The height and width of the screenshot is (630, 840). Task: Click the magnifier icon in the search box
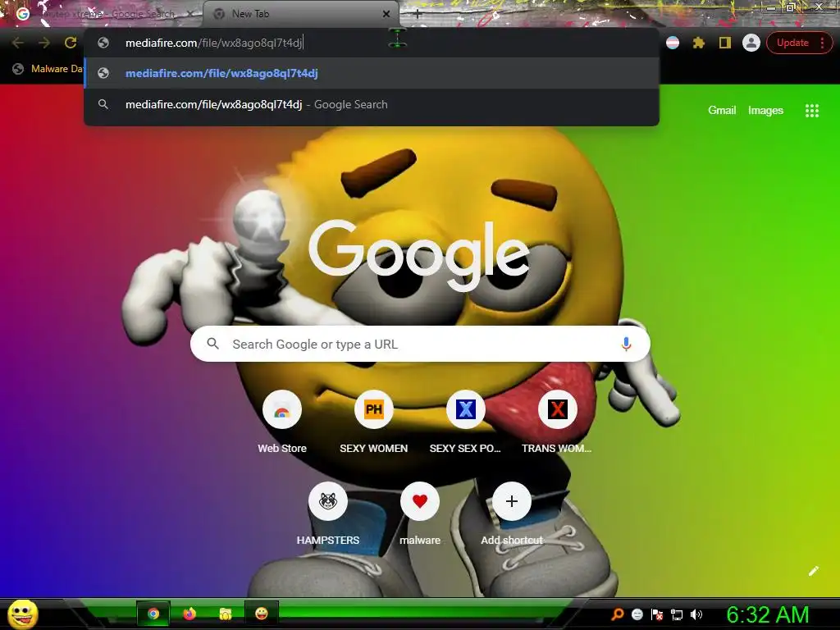pyautogui.click(x=212, y=344)
